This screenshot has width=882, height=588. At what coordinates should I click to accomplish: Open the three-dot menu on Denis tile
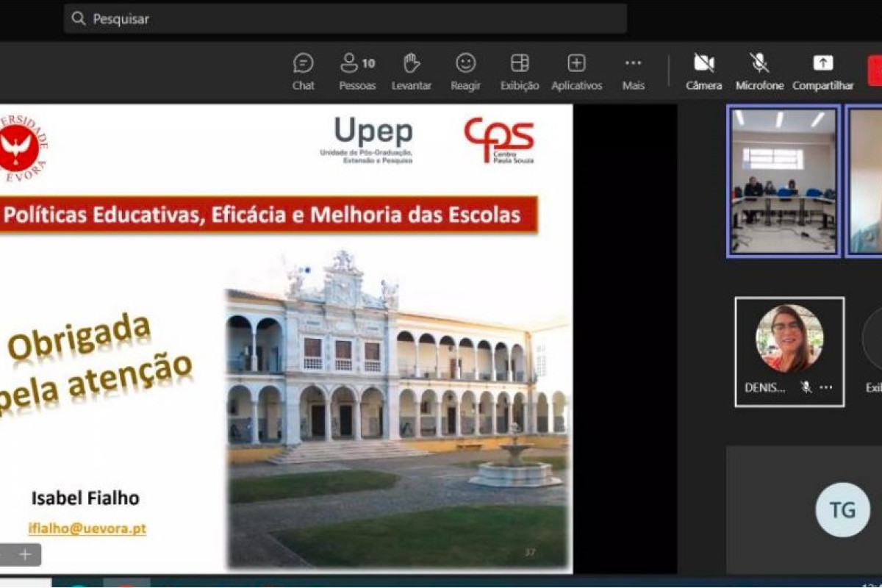click(826, 387)
